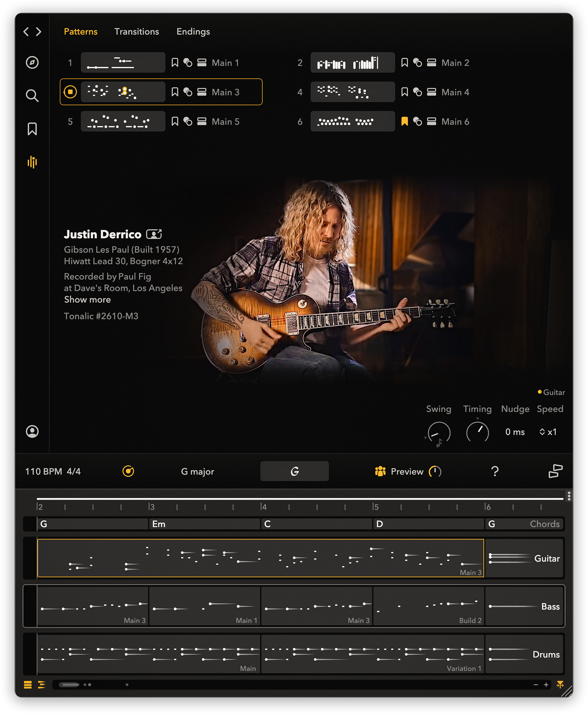Stop playback of the Main 3 pattern
This screenshot has width=588, height=714.
click(70, 92)
